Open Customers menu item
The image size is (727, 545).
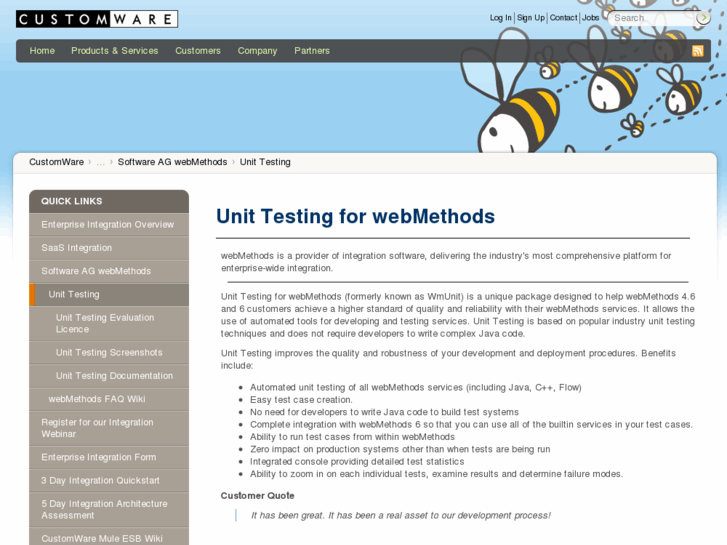(198, 51)
